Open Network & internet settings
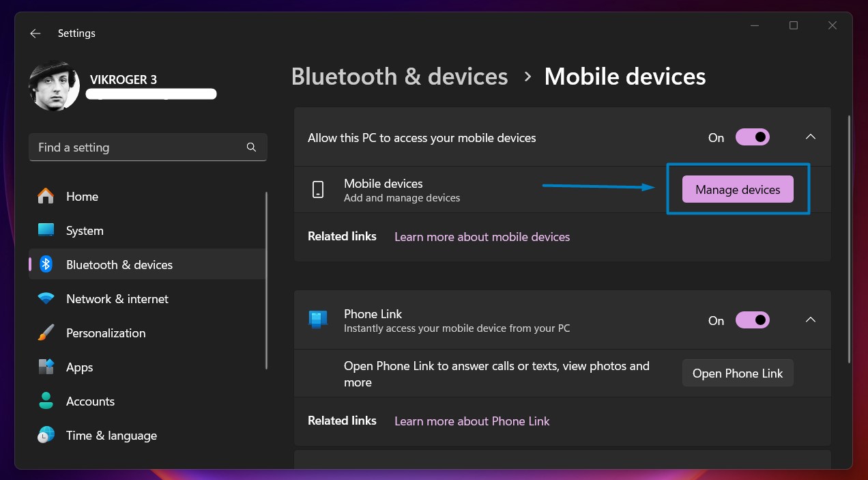 (x=147, y=299)
